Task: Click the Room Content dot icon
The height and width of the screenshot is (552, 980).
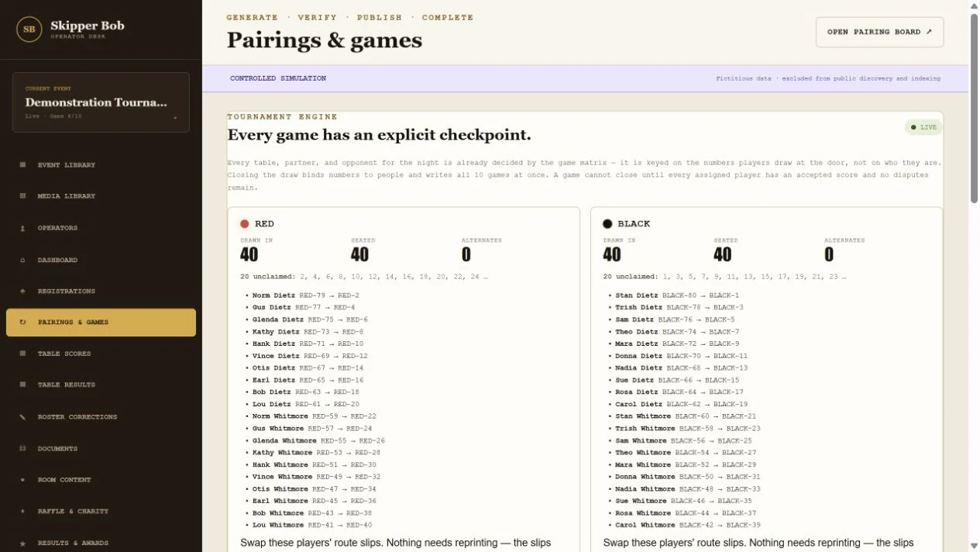Action: tap(22, 480)
